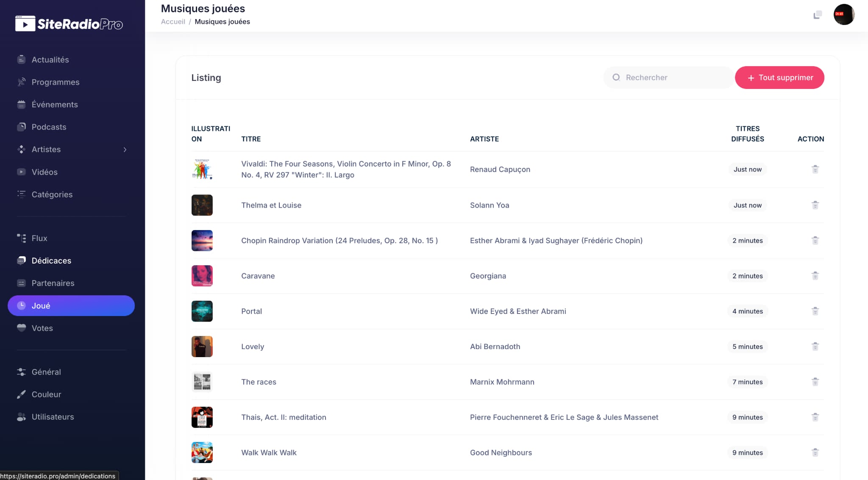Delete The races track entry
The height and width of the screenshot is (480, 868).
click(x=815, y=382)
